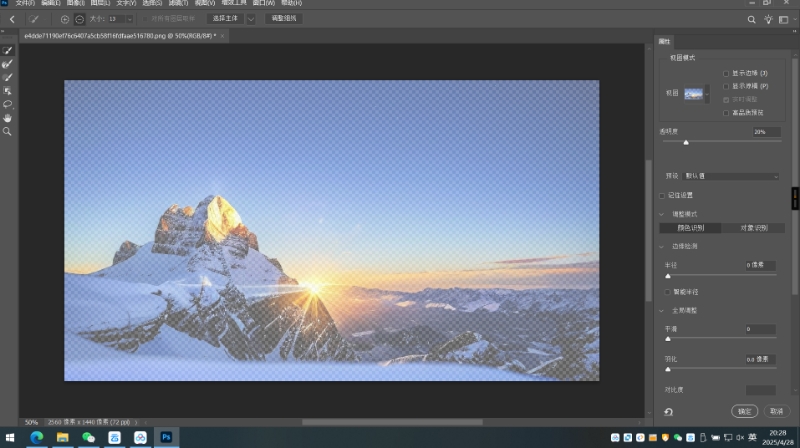Choose 颜色识别 refine mode

[x=690, y=228]
